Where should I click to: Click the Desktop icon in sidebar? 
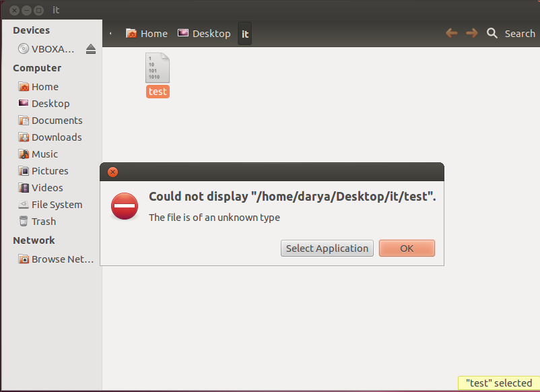pyautogui.click(x=24, y=103)
